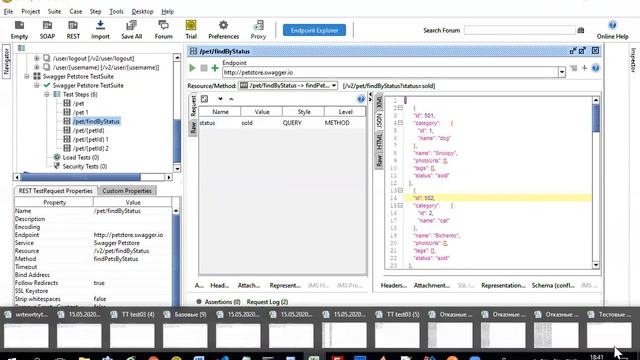Open the Endpoint URL dropdown arrow

coord(562,72)
